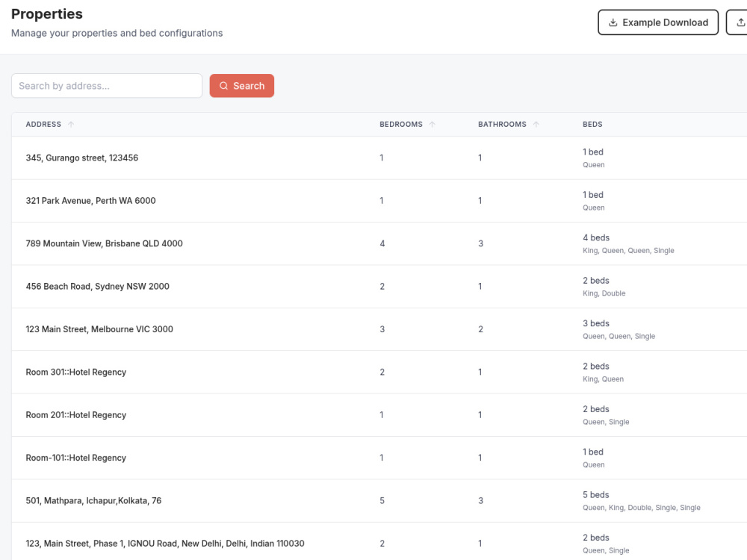Select 123, Main Street, Phase 1, IGNOU Road address
Image resolution: width=747 pixels, height=560 pixels.
tap(165, 544)
